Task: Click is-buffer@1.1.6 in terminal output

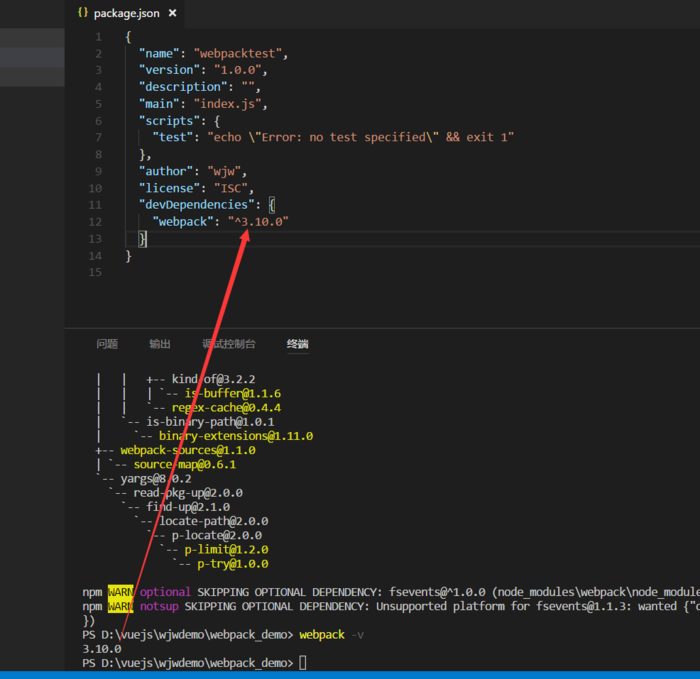Action: click(x=233, y=394)
